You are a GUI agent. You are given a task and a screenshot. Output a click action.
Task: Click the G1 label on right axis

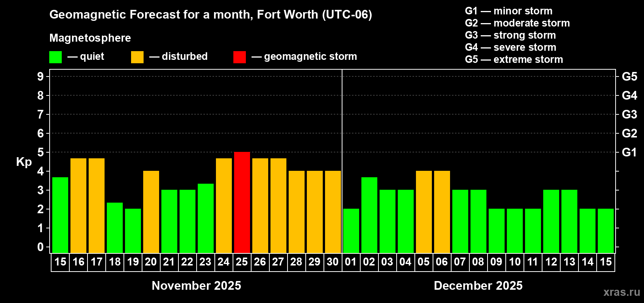tap(629, 152)
